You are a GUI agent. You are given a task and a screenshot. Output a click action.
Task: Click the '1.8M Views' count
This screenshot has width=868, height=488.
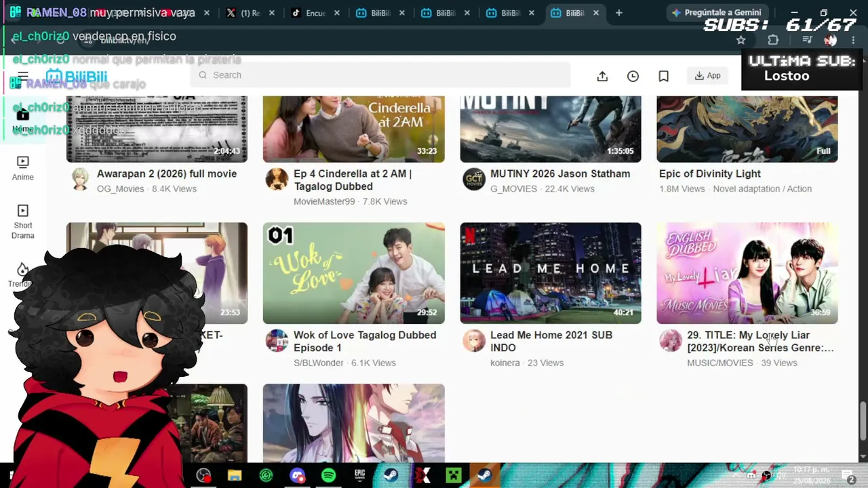[682, 188]
